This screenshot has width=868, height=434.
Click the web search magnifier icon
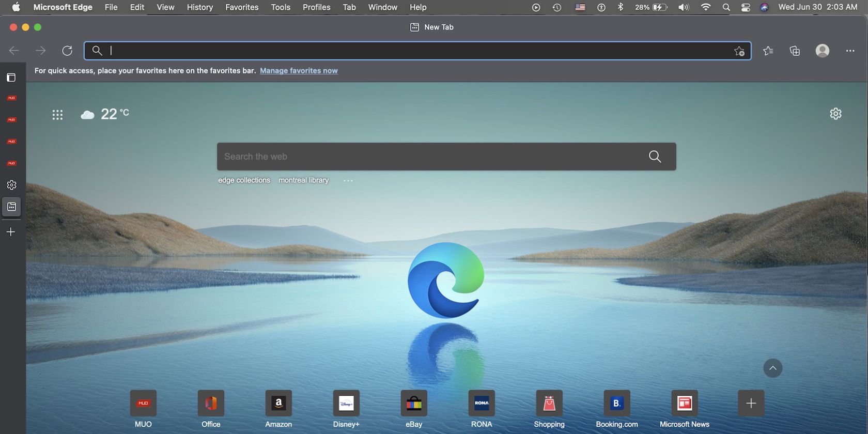point(655,157)
